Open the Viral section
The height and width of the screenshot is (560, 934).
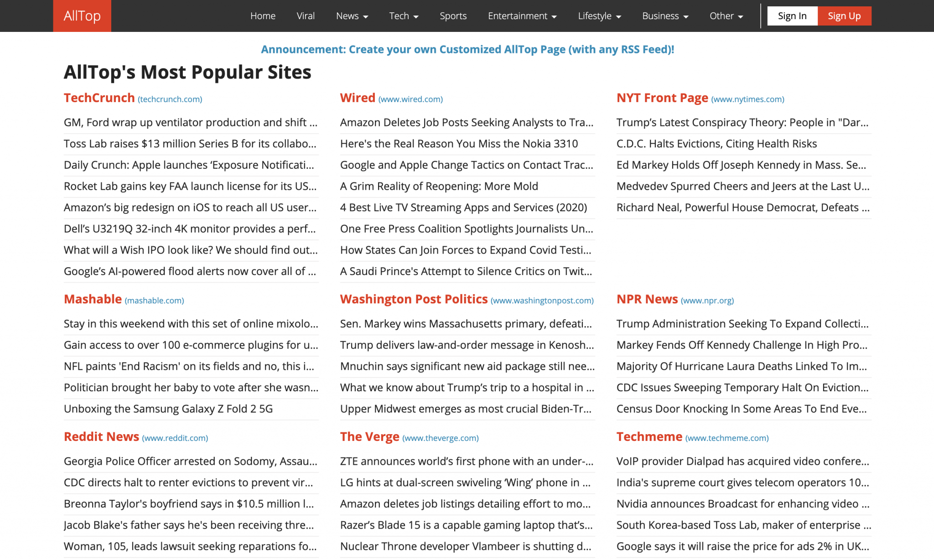point(306,16)
